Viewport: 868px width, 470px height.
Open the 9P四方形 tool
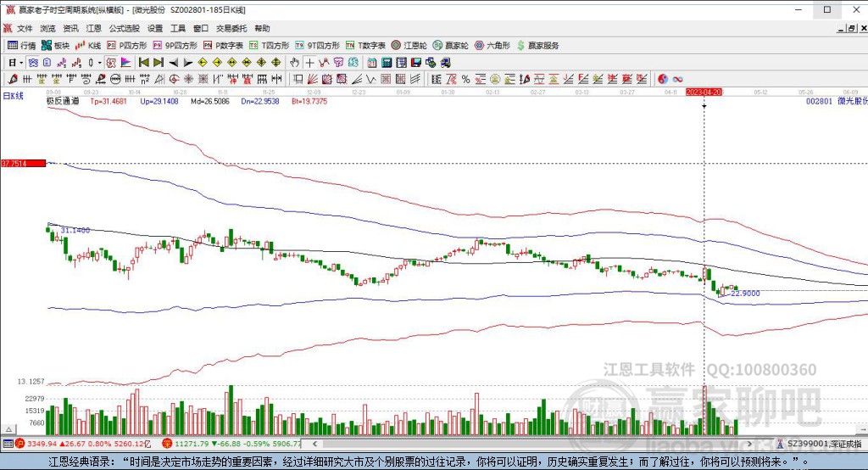coord(175,46)
